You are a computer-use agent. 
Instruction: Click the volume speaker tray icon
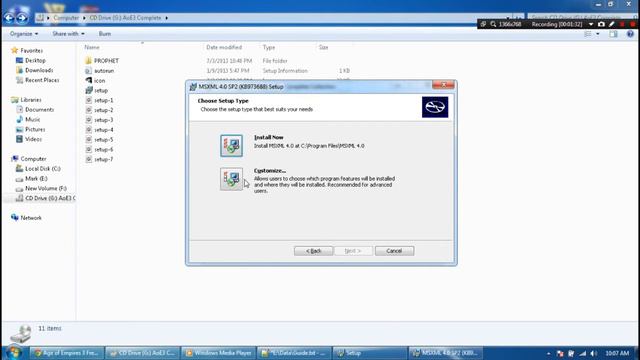pyautogui.click(x=593, y=353)
